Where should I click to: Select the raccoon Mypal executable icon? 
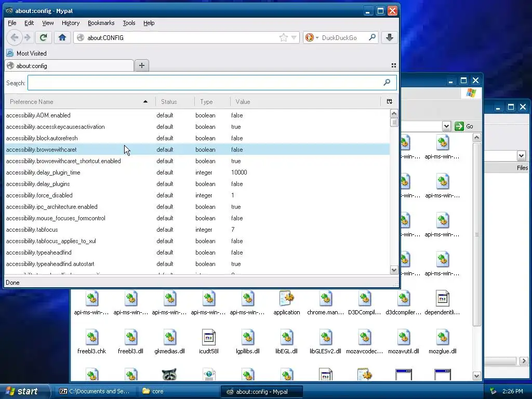(169, 374)
